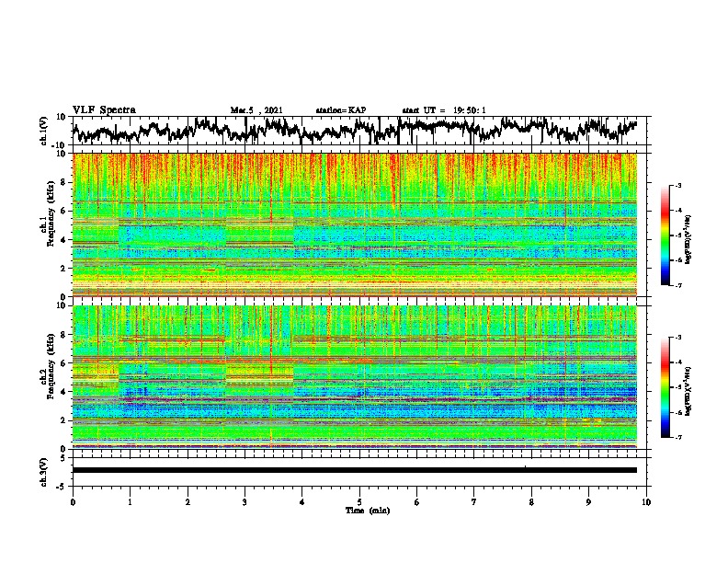The image size is (728, 563).
Task: Click the "6" kHz tick on ch.1 frequency axis
Action: coord(63,212)
